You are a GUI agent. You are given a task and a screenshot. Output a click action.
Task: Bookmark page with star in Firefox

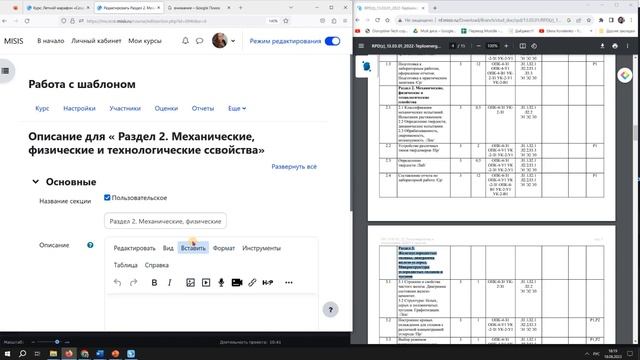[x=286, y=21]
